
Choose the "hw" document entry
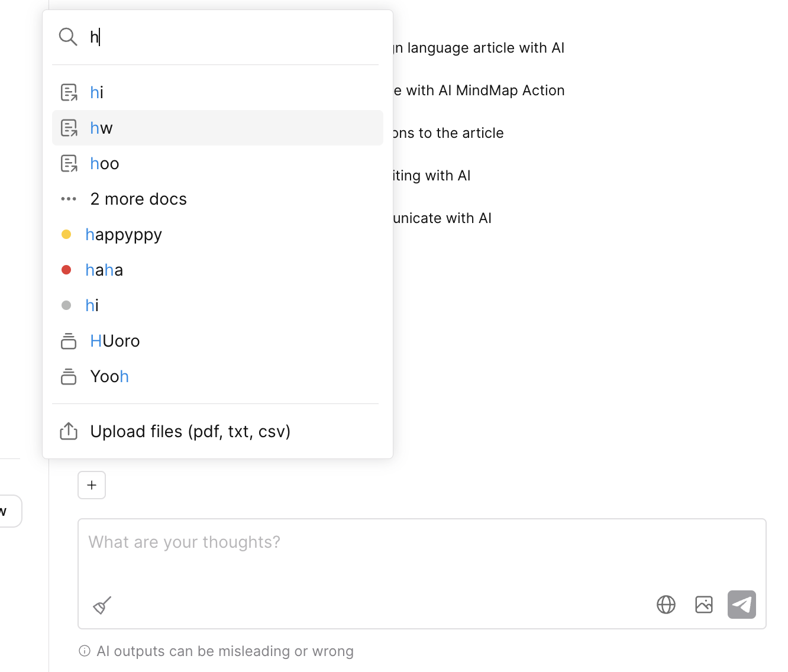tap(101, 128)
